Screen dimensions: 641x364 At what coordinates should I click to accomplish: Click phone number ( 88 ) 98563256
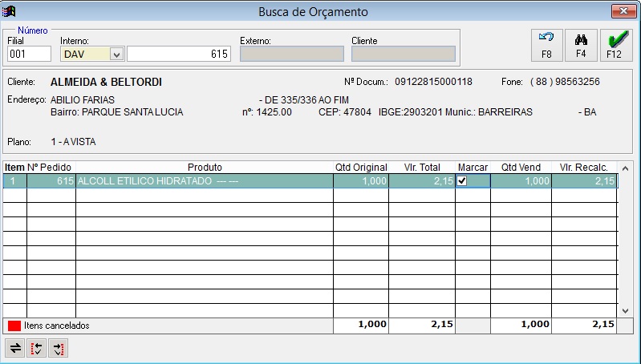click(565, 82)
